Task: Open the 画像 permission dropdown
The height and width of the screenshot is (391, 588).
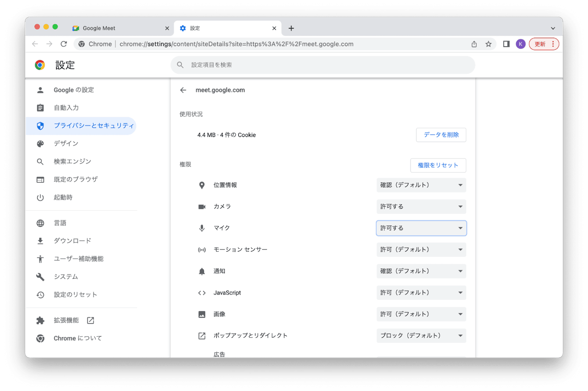Action: click(421, 314)
